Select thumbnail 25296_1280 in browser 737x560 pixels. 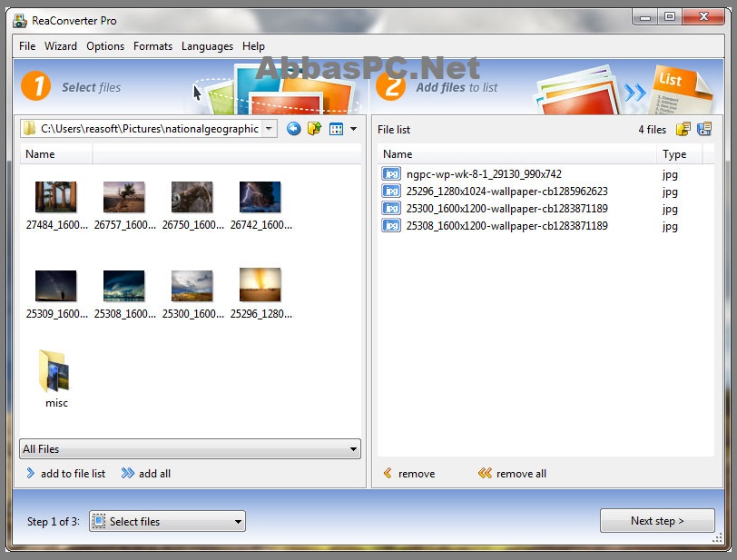(x=260, y=284)
